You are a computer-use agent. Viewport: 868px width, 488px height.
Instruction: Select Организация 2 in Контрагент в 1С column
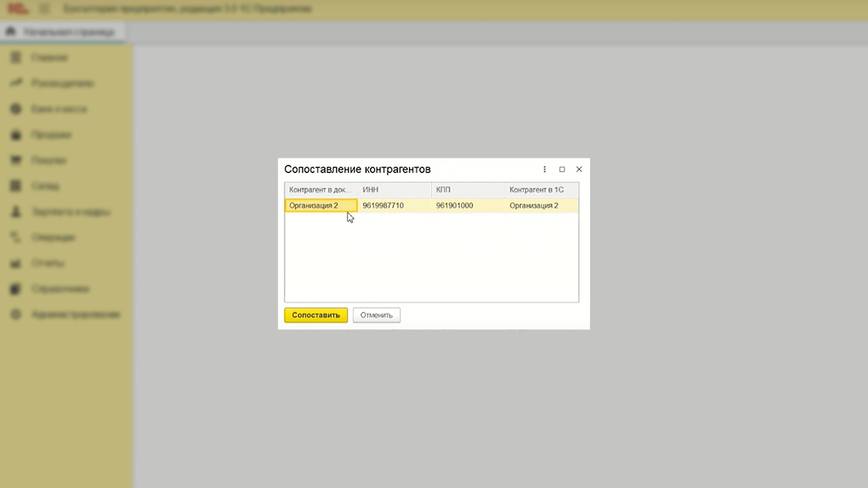[x=534, y=205]
